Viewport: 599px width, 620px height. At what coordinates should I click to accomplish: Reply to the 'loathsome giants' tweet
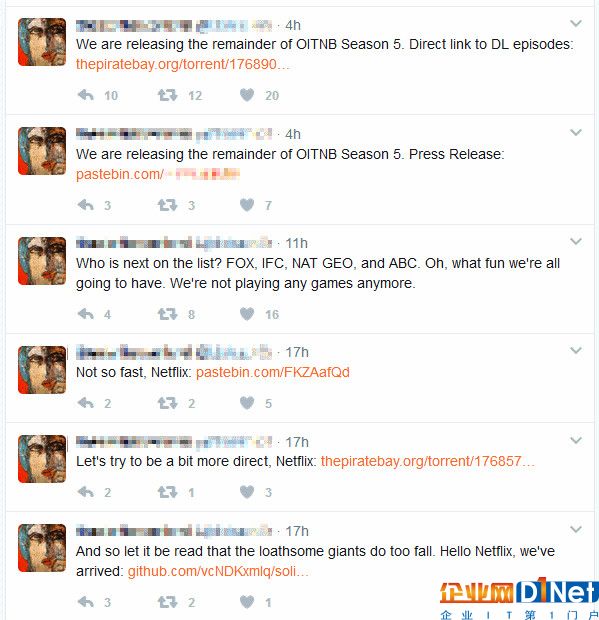[86, 602]
